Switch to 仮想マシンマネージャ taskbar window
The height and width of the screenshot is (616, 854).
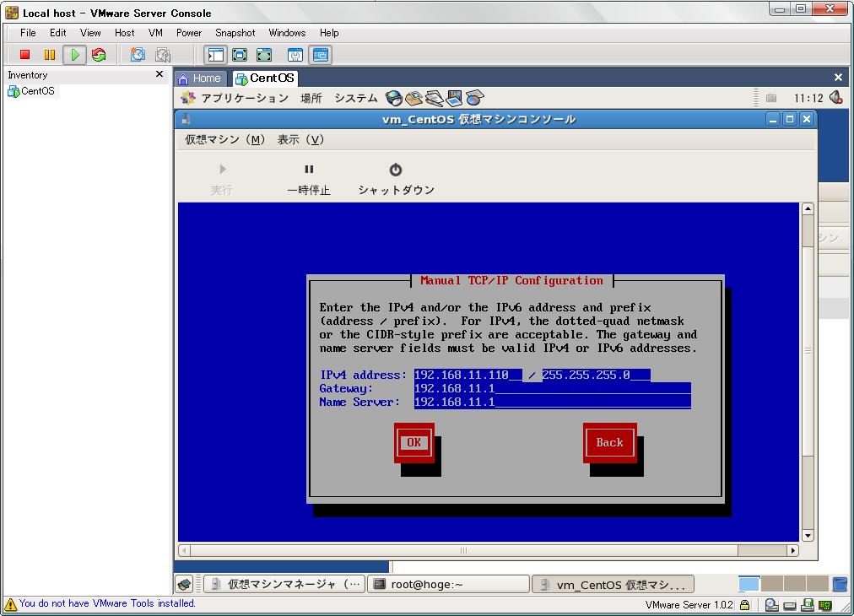click(284, 585)
